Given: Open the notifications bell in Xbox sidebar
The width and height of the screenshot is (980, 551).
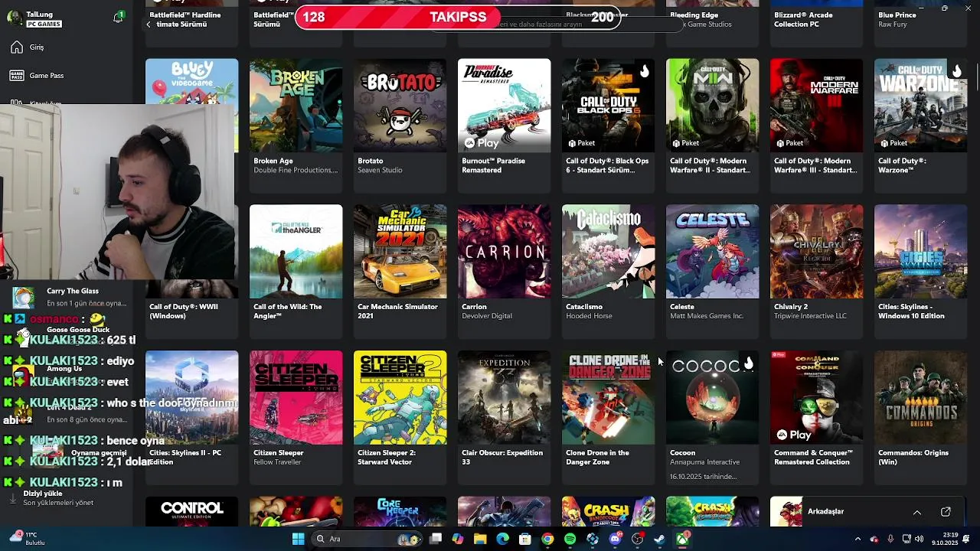Looking at the screenshot, I should pyautogui.click(x=118, y=18).
